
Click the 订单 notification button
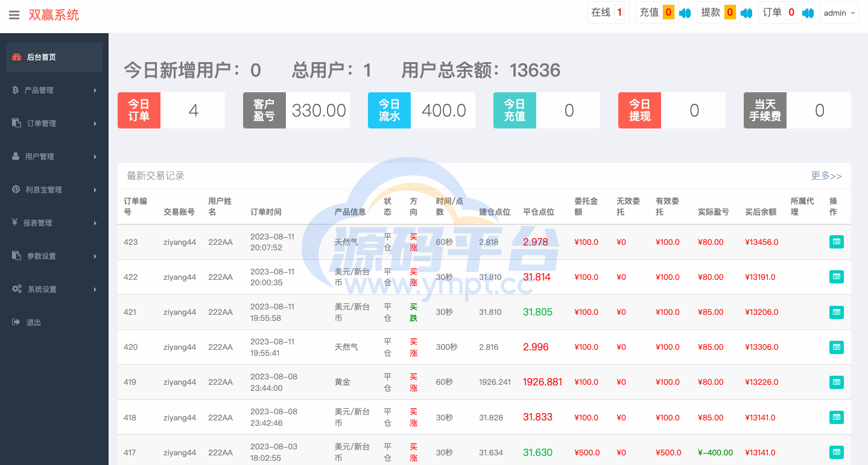pos(780,13)
